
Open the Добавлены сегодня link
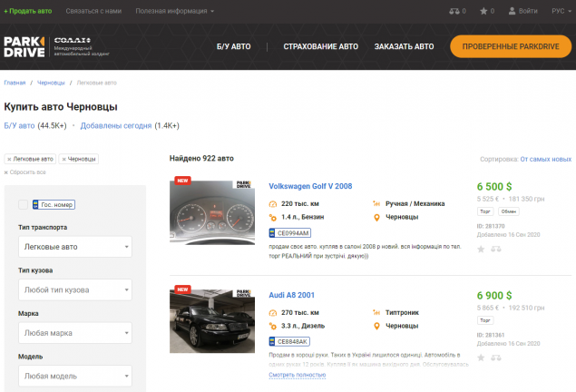(116, 125)
